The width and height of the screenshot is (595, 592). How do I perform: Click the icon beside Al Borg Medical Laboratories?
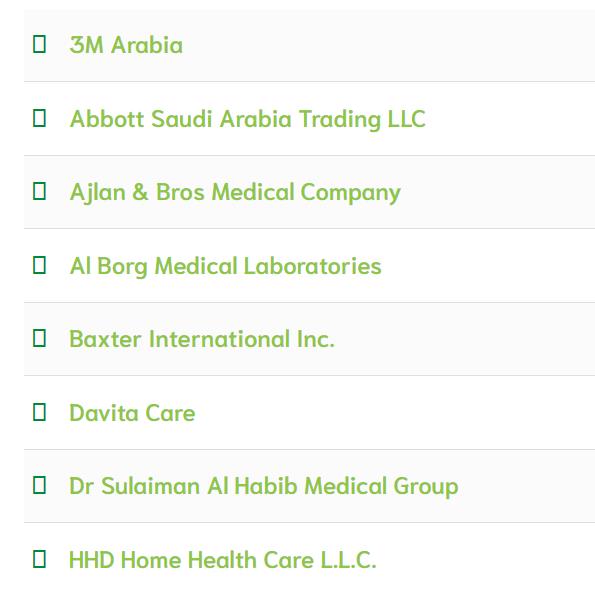(39, 265)
